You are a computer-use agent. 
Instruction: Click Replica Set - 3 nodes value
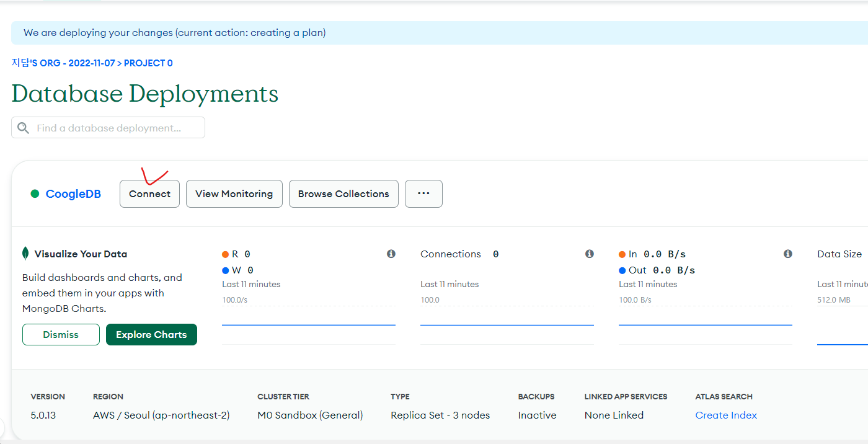440,415
